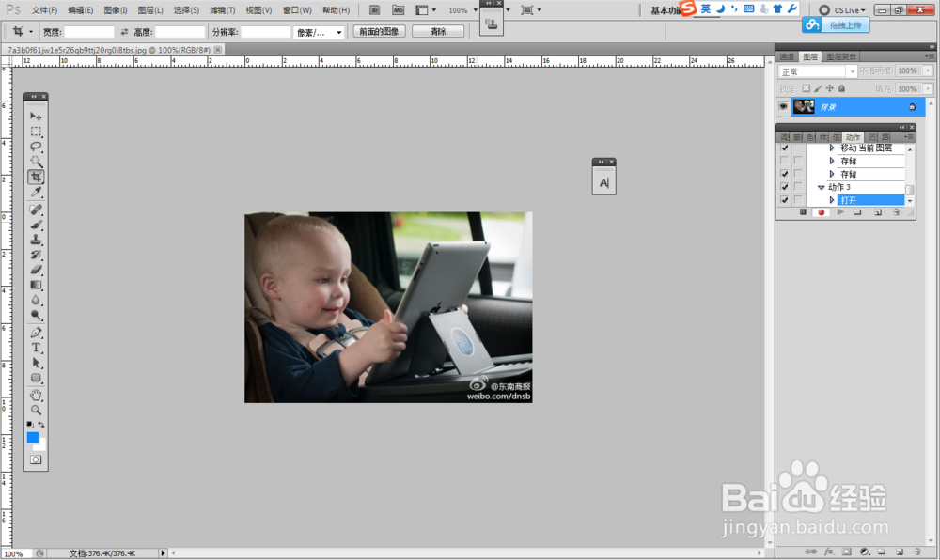Select the Dodge tool
This screenshot has height=560, width=940.
click(36, 315)
